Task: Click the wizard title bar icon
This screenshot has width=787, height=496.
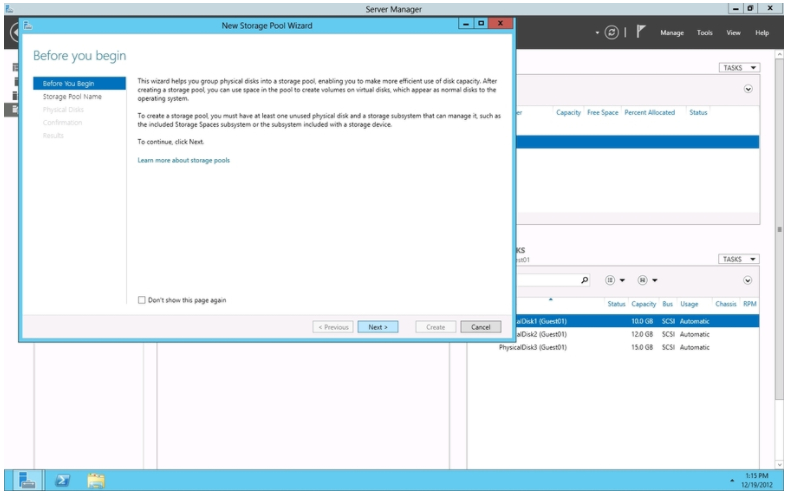Action: [x=28, y=26]
